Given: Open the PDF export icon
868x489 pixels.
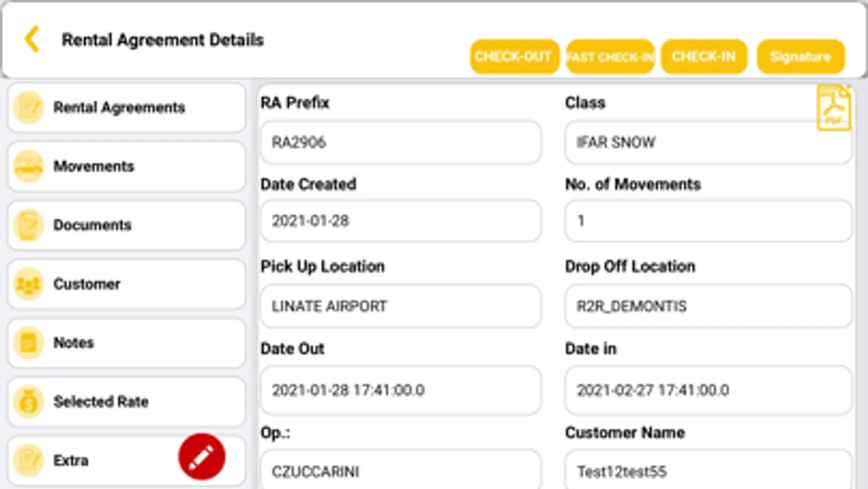Looking at the screenshot, I should 833,108.
